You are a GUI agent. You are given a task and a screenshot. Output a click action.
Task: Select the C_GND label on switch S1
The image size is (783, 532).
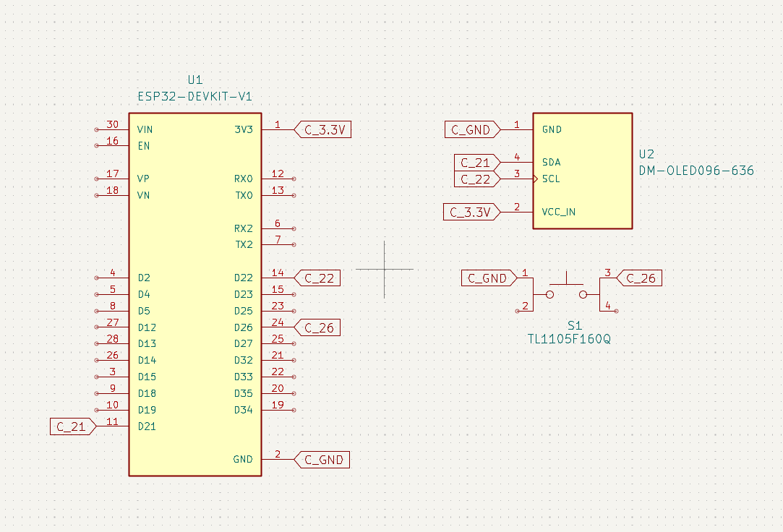coord(487,278)
